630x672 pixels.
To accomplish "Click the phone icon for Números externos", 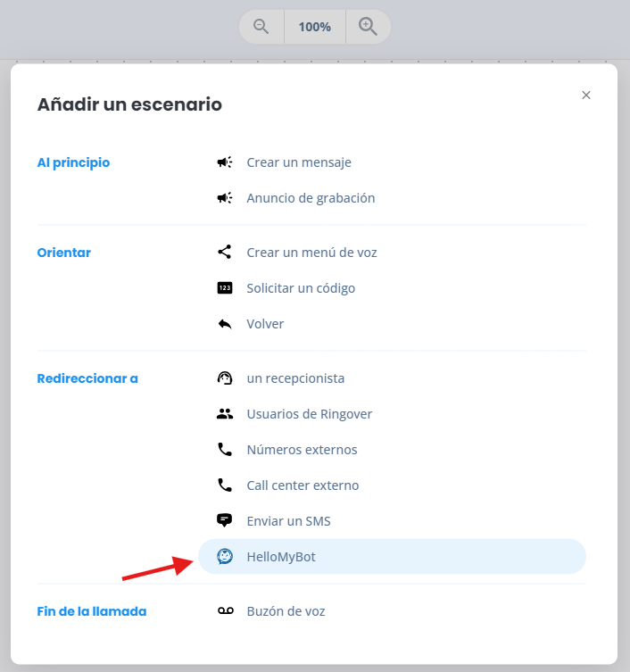I will click(225, 450).
